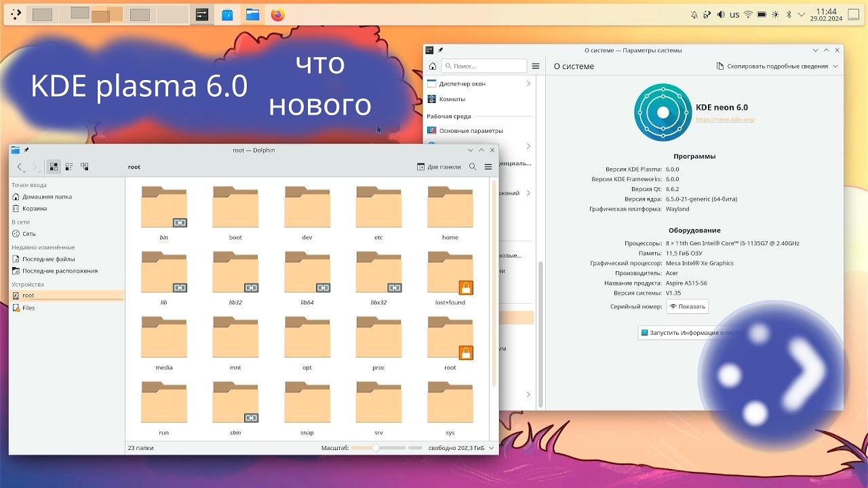
Task: Show hidden system tray icons arrow
Action: tap(802, 14)
